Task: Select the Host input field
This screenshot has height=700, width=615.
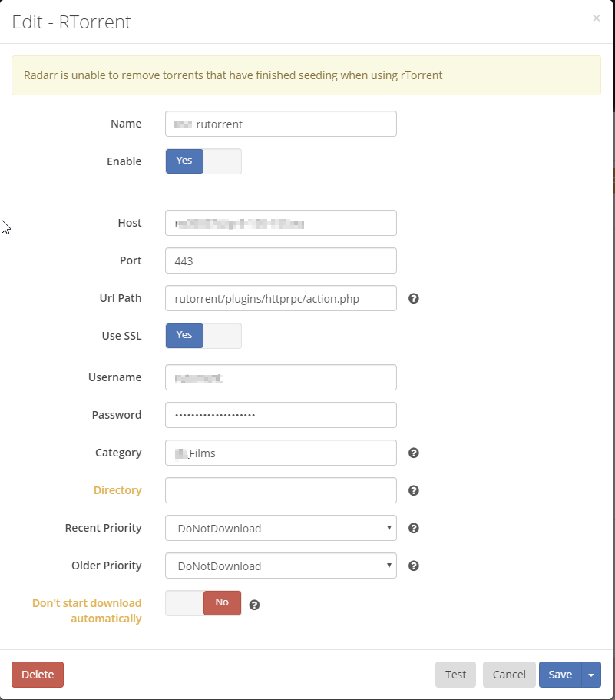Action: (280, 223)
